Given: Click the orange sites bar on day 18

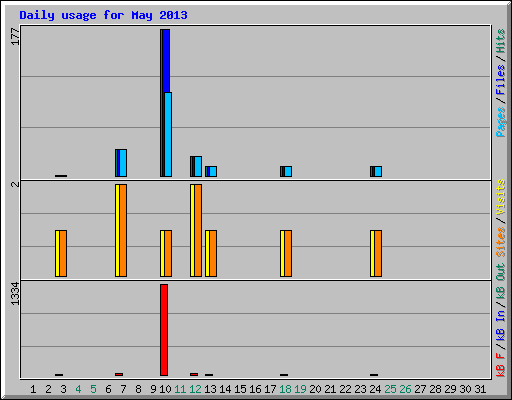Looking at the screenshot, I should pyautogui.click(x=288, y=253).
